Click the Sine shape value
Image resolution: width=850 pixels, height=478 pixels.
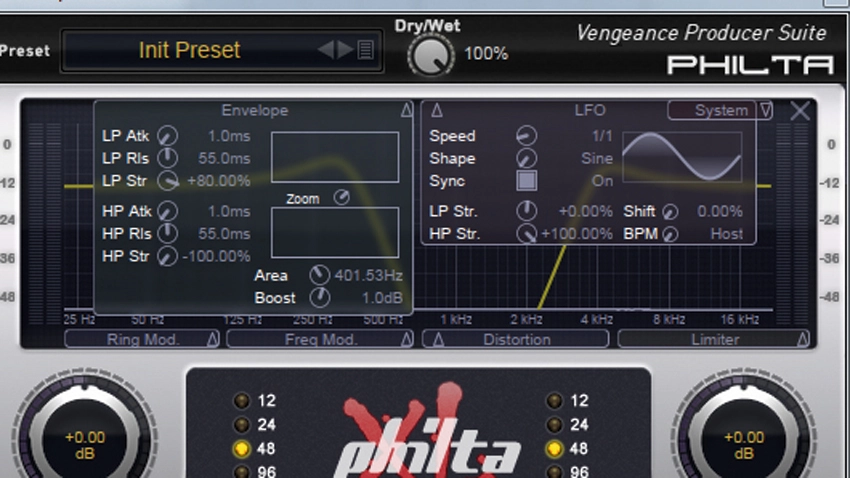point(597,158)
